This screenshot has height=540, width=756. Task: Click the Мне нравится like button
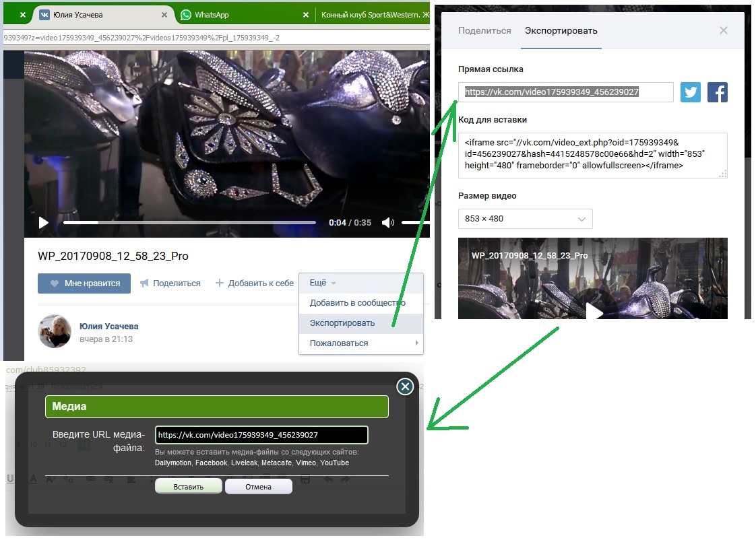[84, 283]
